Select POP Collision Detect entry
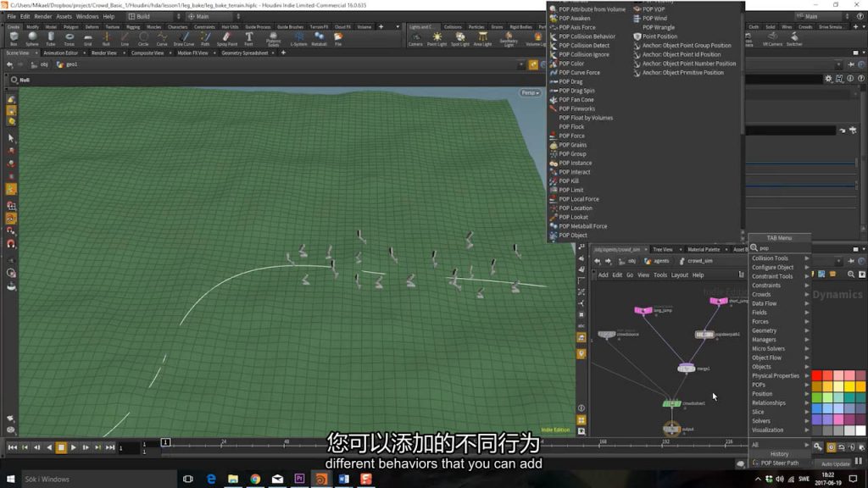Image resolution: width=868 pixels, height=488 pixels. pos(584,46)
